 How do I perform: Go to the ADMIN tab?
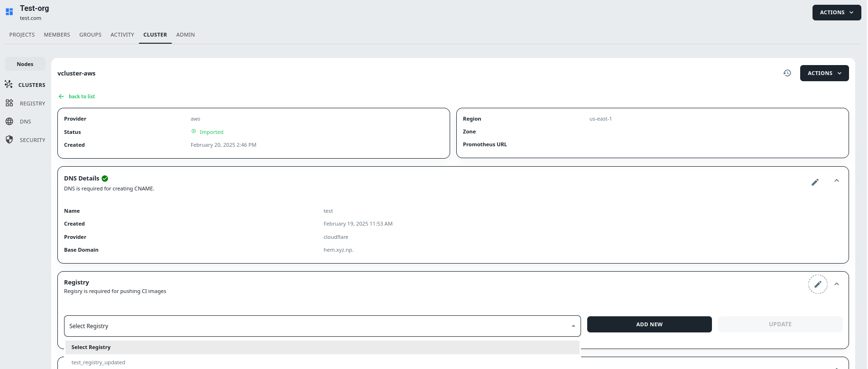tap(185, 35)
